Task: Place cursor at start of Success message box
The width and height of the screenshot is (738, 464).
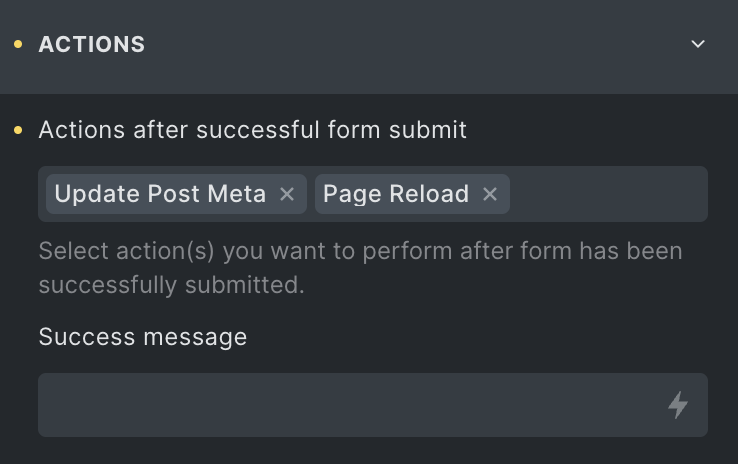Action: (x=52, y=405)
